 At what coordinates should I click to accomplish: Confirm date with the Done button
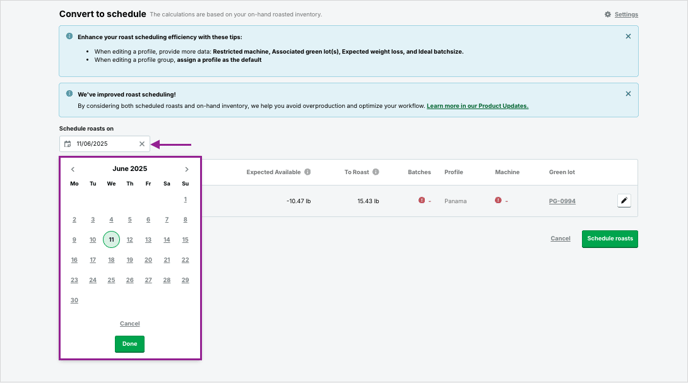[130, 344]
